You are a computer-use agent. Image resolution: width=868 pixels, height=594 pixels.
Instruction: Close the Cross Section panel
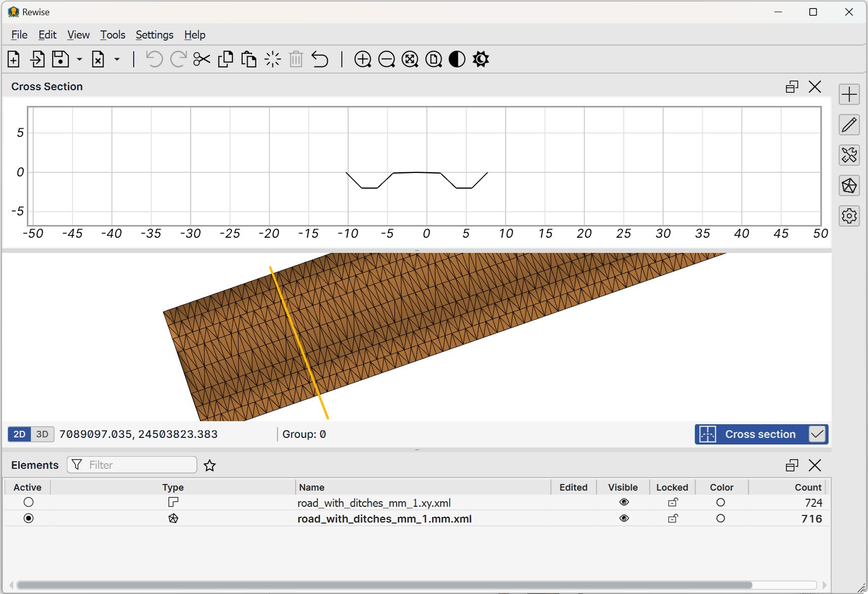pos(815,87)
